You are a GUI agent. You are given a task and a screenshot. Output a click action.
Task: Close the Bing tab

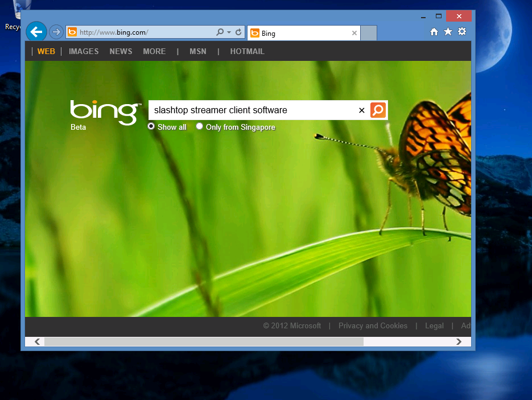[x=354, y=33]
